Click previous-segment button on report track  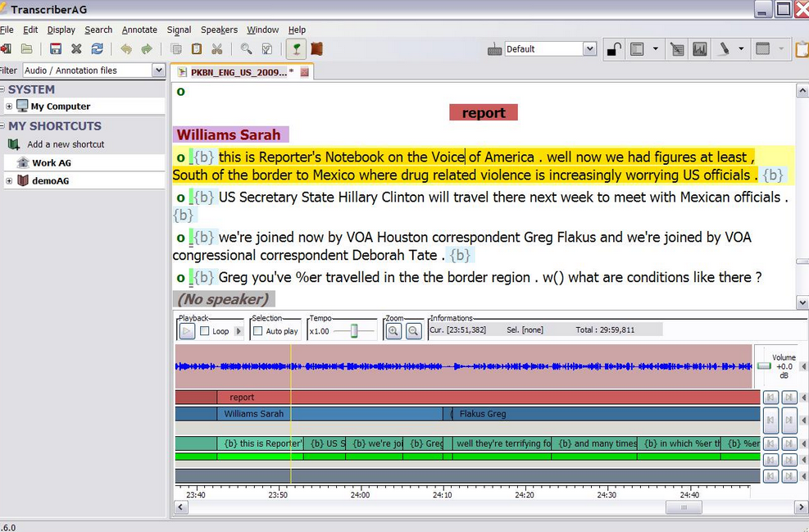(770, 398)
